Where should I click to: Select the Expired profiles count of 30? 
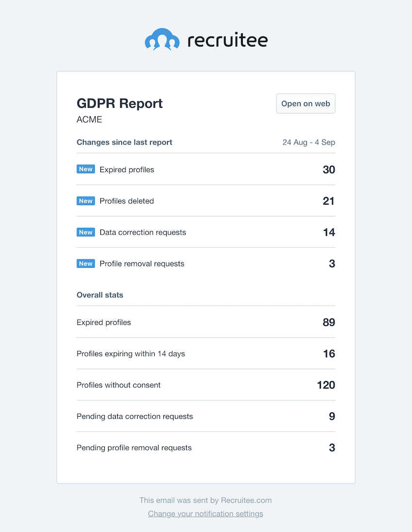tap(329, 169)
